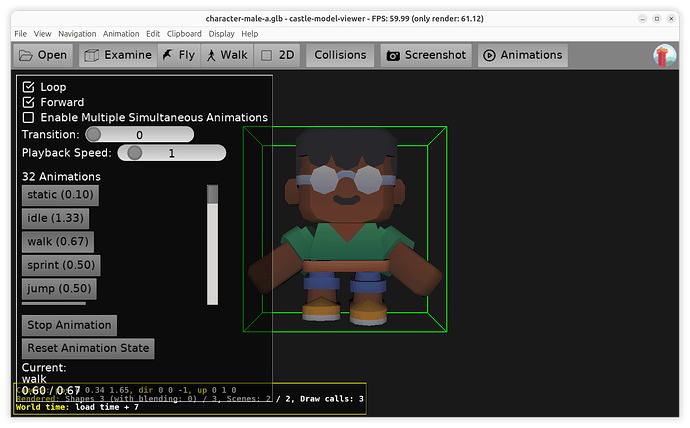Play the walk (0.67) animation
The image size is (690, 428).
pos(58,242)
